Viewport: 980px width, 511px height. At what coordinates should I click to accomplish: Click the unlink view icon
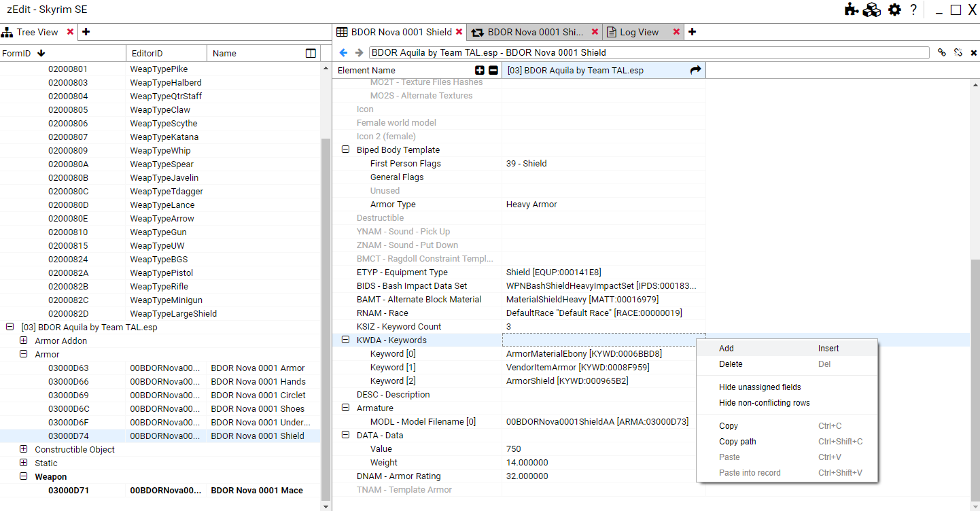(958, 52)
